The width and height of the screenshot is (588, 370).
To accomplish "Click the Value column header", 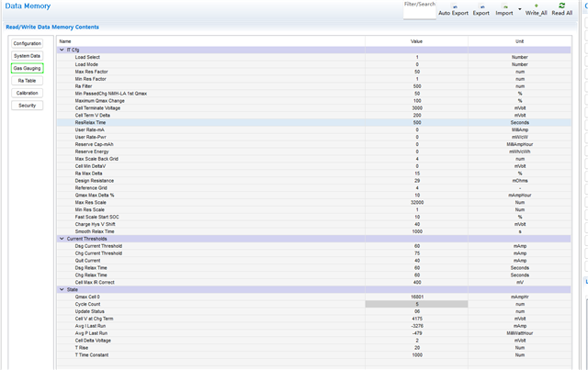I will (416, 41).
